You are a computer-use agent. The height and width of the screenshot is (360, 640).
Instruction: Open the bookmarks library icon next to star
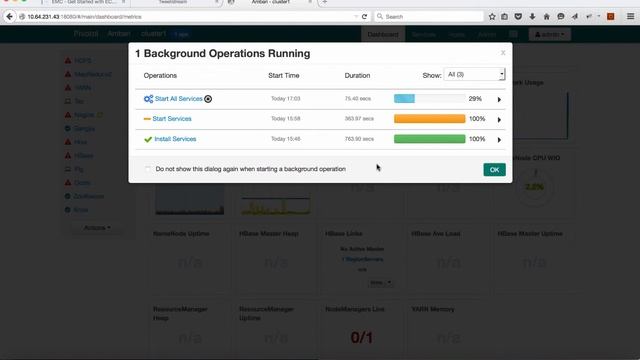pyautogui.click(x=505, y=17)
